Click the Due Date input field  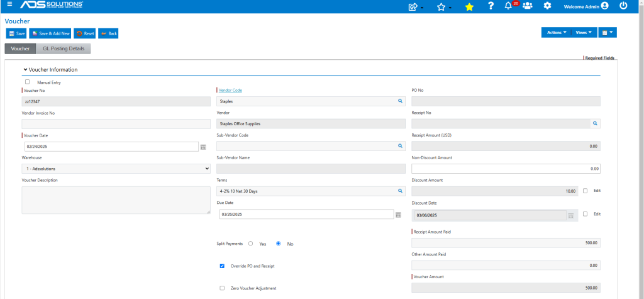click(307, 214)
